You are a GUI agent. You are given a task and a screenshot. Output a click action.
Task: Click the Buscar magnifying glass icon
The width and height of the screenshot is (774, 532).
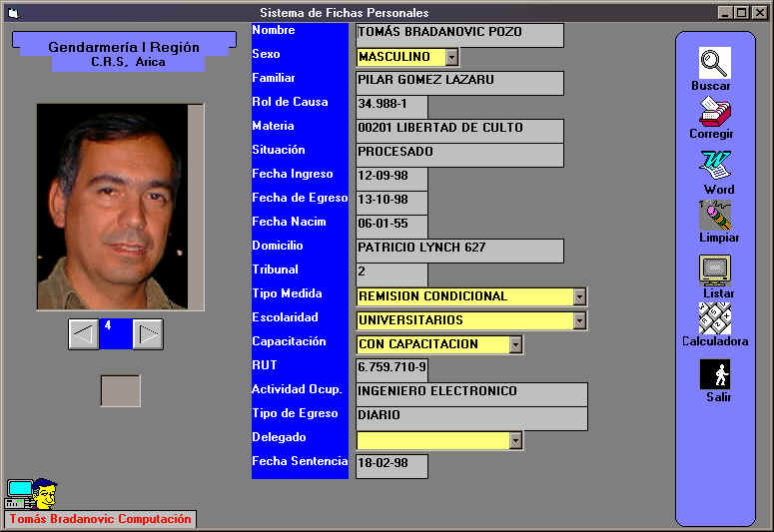pyautogui.click(x=714, y=63)
